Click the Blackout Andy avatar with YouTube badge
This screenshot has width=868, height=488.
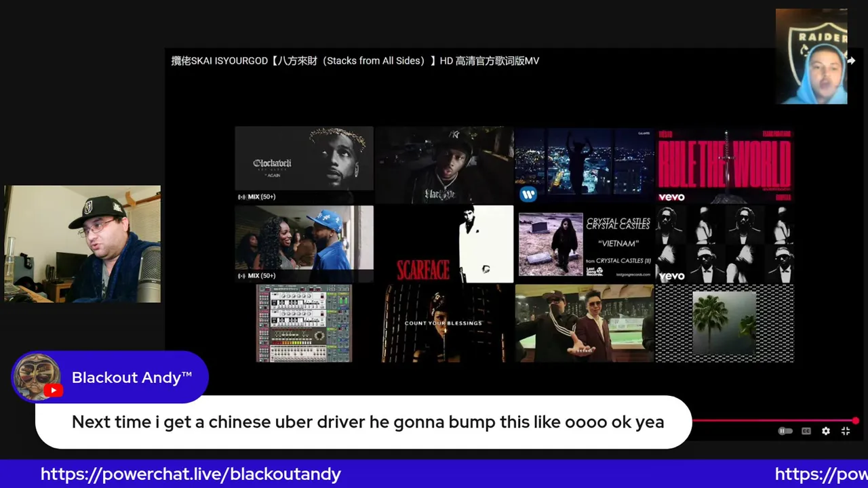(37, 377)
